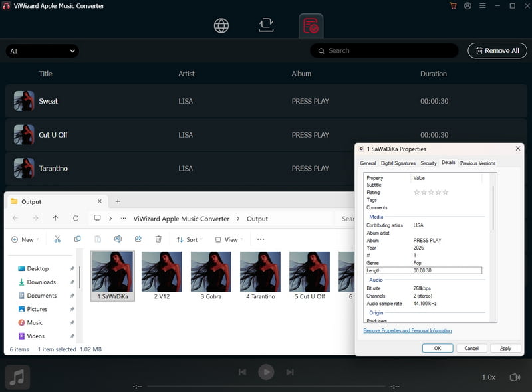This screenshot has width=532, height=392.
Task: Go up one folder level
Action: (56, 218)
